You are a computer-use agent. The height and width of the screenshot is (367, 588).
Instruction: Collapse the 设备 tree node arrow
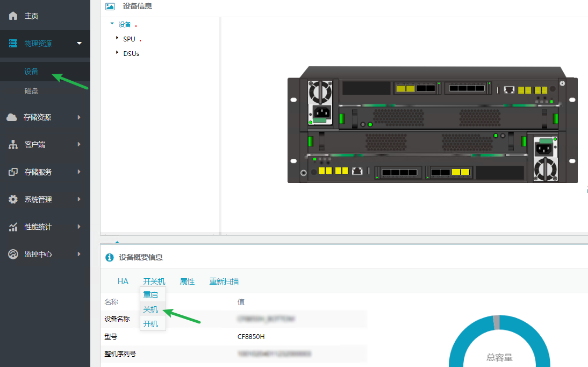point(112,23)
